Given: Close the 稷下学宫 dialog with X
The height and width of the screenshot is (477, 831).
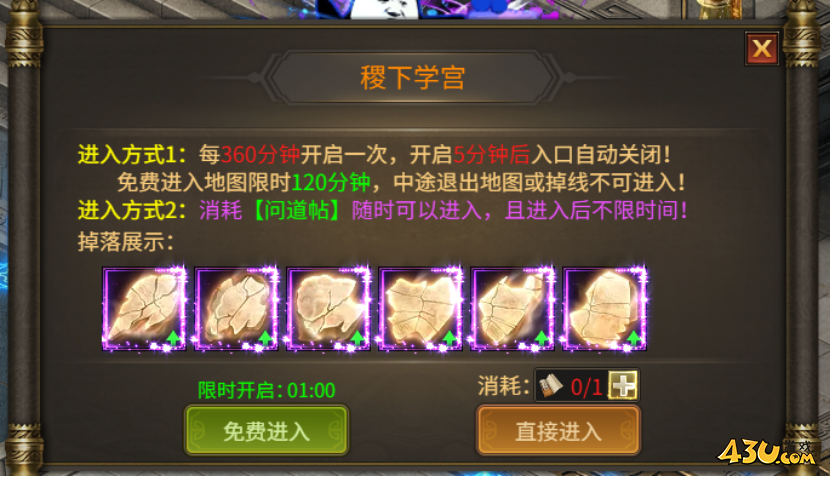Looking at the screenshot, I should pyautogui.click(x=762, y=49).
